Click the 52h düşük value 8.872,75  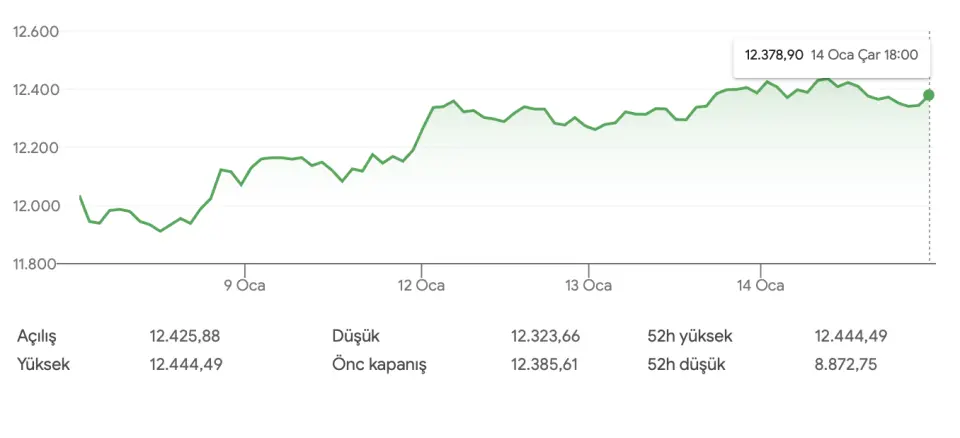[846, 364]
